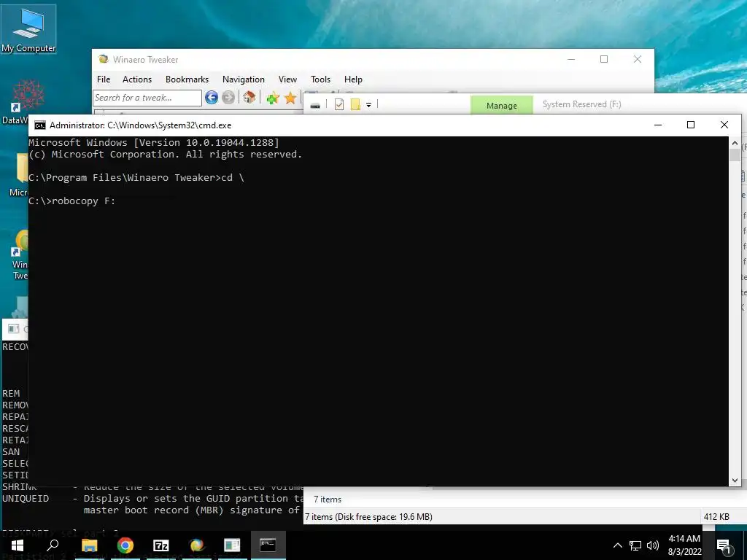This screenshot has height=560, width=747.
Task: Open View menu in Winaero Tweaker
Action: [x=287, y=79]
